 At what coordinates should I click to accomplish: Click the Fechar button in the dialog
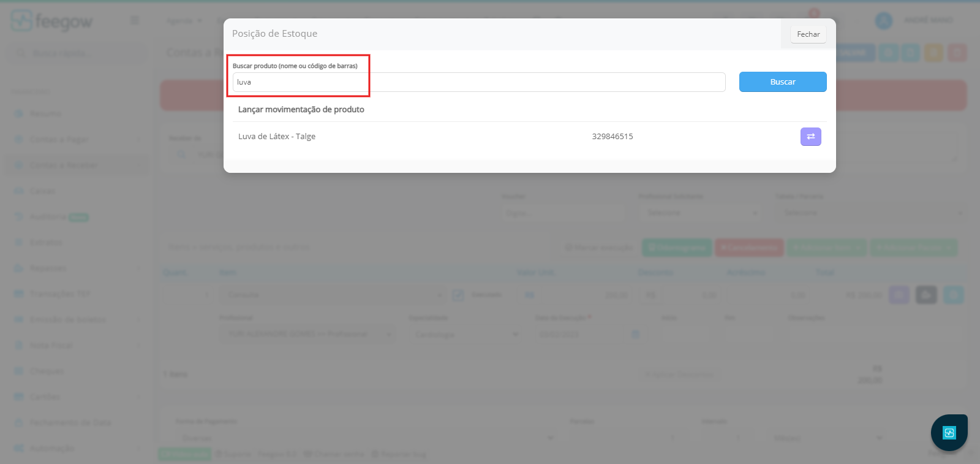coord(808,34)
